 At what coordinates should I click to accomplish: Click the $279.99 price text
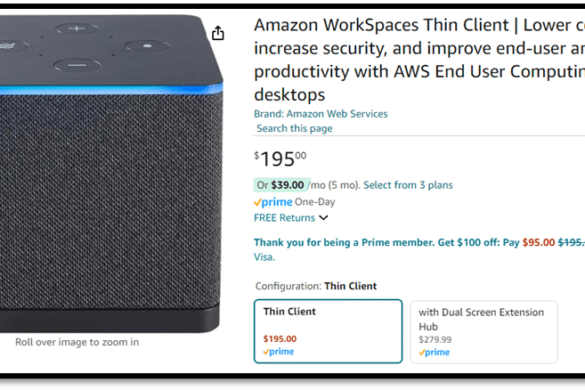(x=435, y=340)
